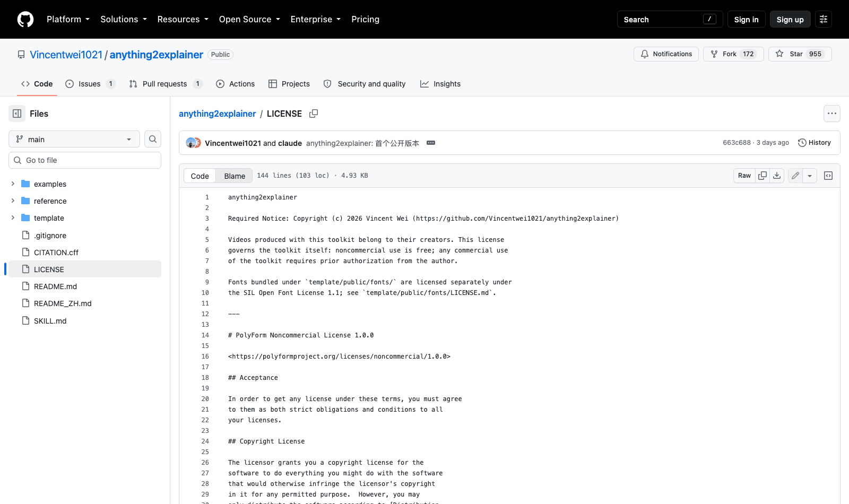Screen dimensions: 849x504
Task: Open the Resources menu
Action: click(183, 20)
